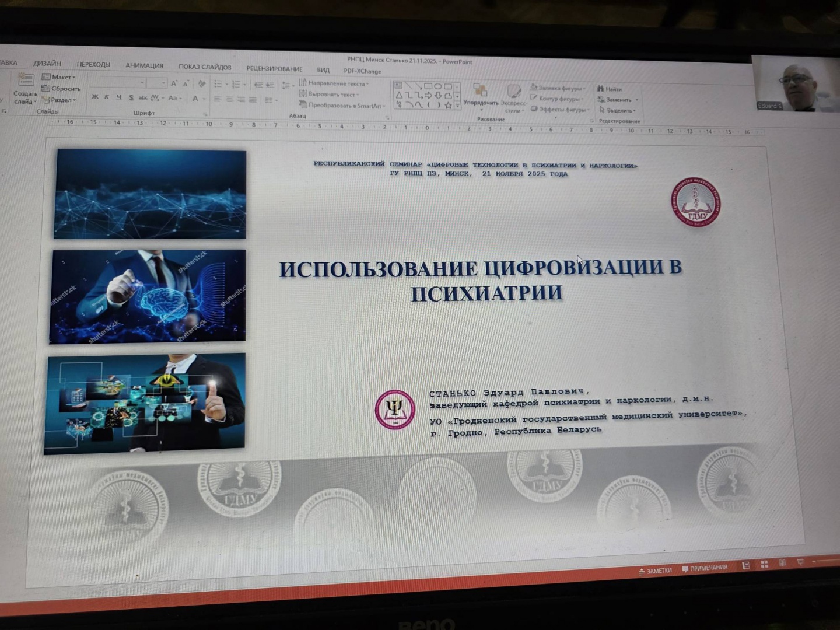Click the Создать слайд (new slide) icon
Image resolution: width=840 pixels, height=630 pixels.
(x=26, y=80)
